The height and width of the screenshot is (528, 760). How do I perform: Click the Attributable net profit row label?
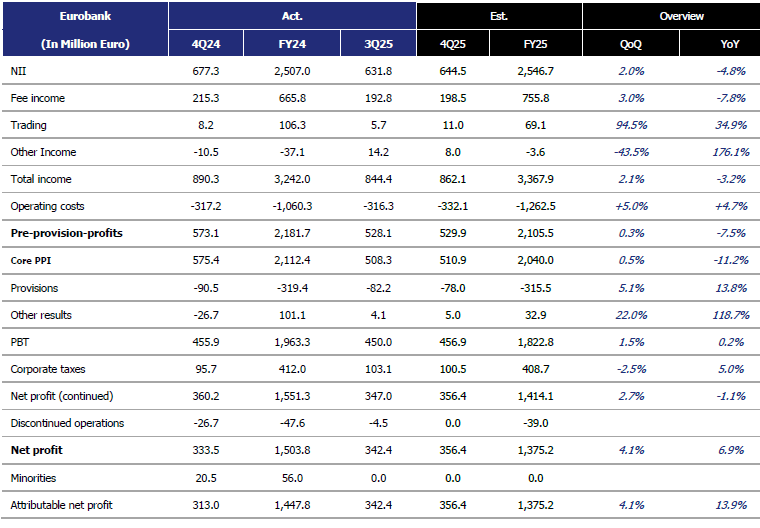click(x=62, y=505)
